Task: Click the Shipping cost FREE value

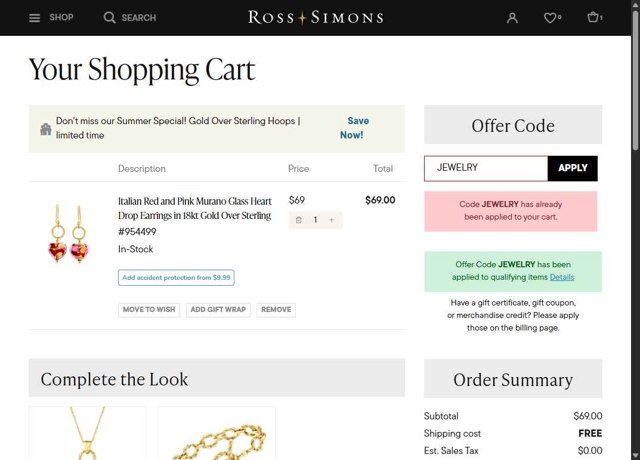Action: tap(590, 433)
